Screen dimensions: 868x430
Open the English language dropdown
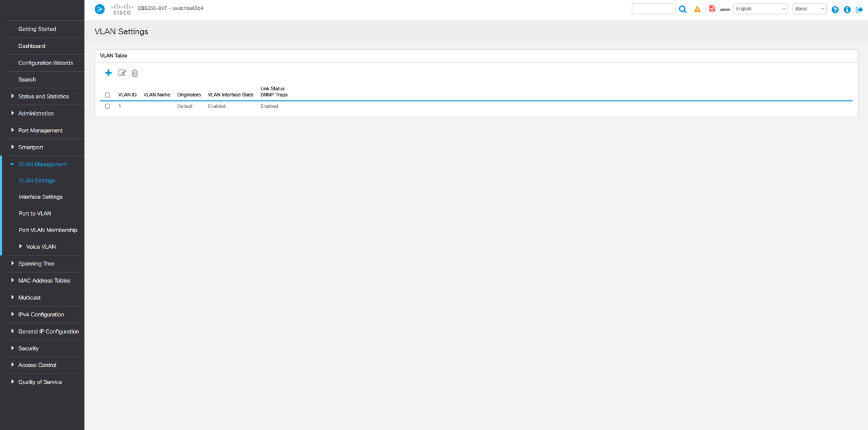(760, 9)
